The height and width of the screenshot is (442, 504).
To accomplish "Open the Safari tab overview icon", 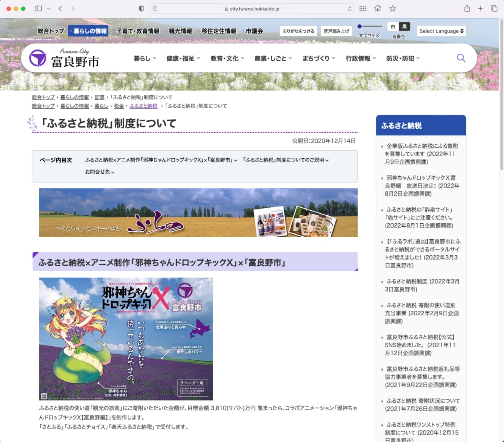I will 494,8.
